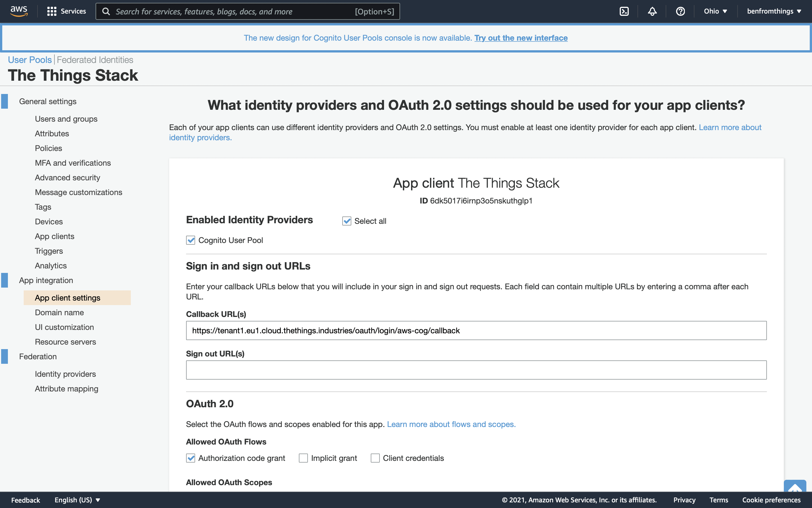Open Cookie preferences in footer

click(771, 500)
